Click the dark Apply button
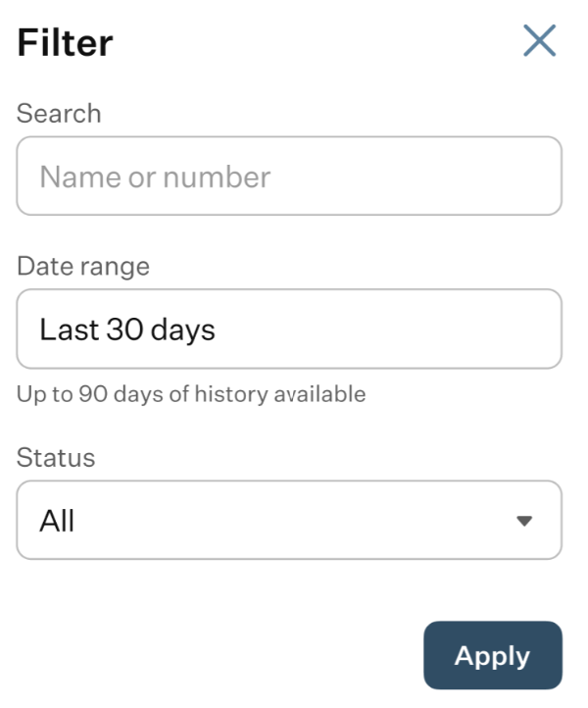 (493, 655)
